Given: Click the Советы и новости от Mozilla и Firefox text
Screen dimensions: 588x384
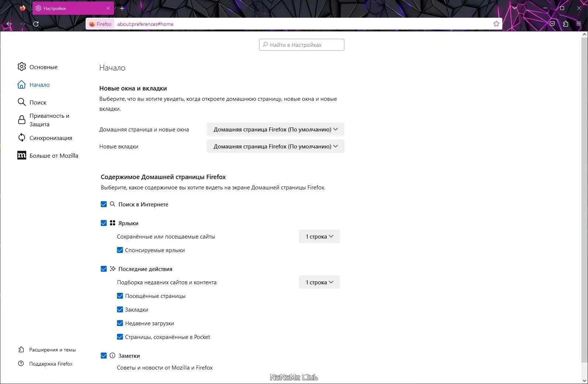Looking at the screenshot, I should tap(165, 368).
